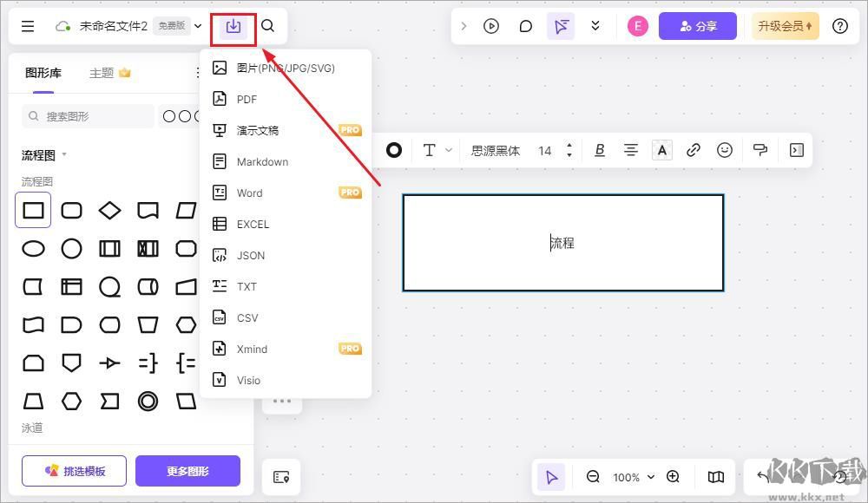Toggle the pointer select mode at bottom
The width and height of the screenshot is (868, 503).
(551, 476)
